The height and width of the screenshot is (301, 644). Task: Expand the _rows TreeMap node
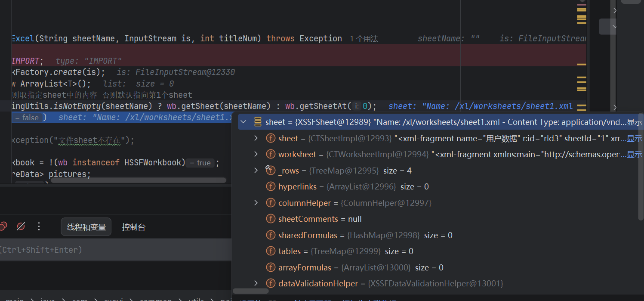point(256,171)
